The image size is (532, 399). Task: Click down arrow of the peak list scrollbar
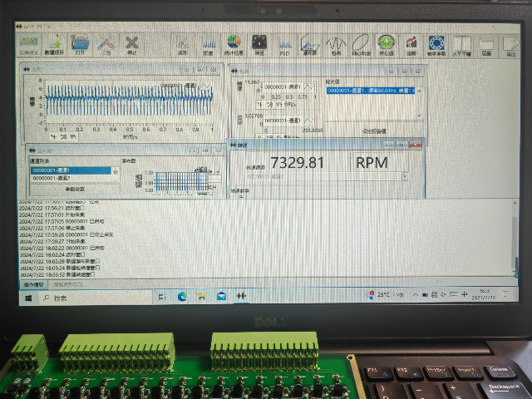coord(420,116)
